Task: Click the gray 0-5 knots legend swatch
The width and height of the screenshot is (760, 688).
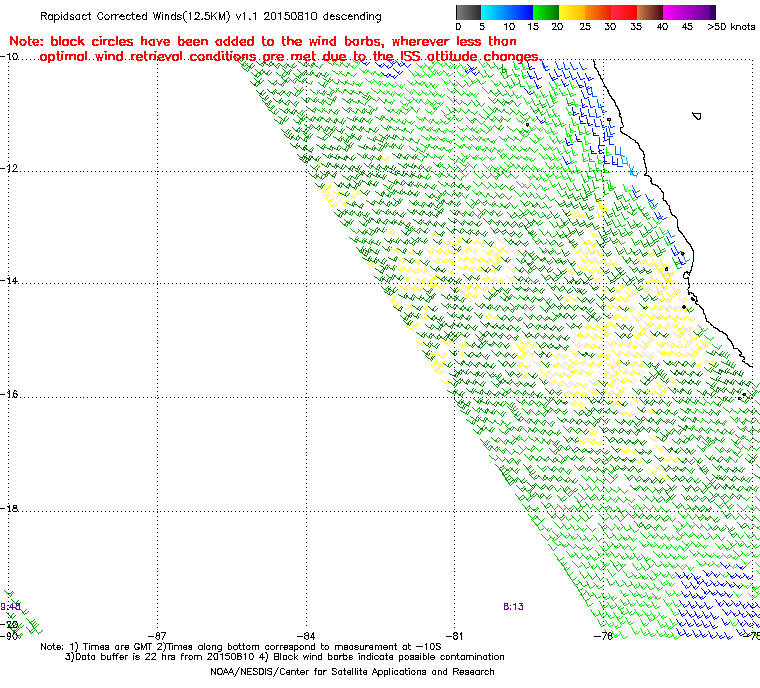Action: [x=468, y=12]
